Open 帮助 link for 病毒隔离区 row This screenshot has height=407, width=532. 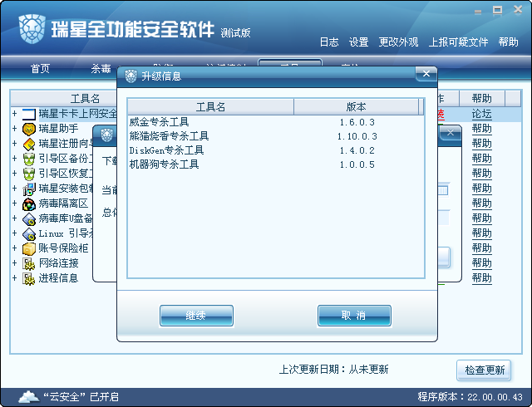(482, 203)
